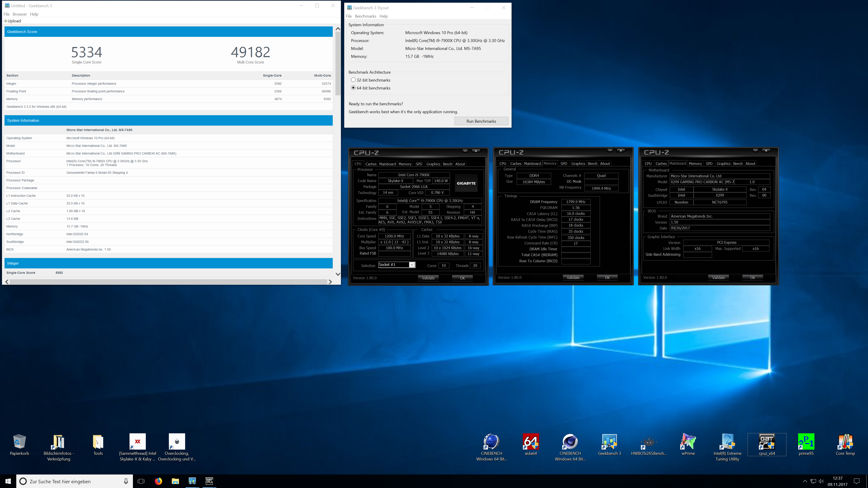Click the multi-core score 49182

point(250,52)
